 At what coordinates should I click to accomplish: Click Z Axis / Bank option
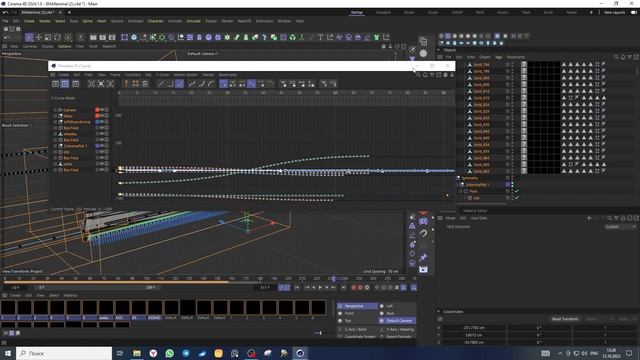click(356, 329)
